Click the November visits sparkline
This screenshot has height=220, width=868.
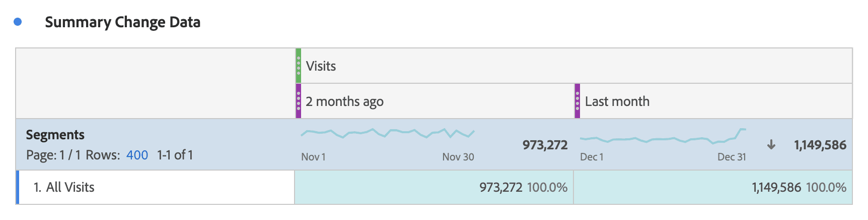point(387,133)
